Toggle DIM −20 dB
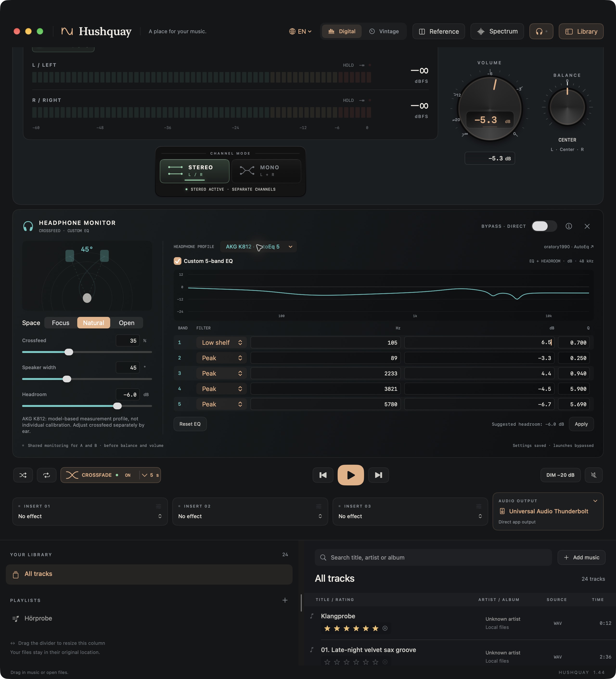Screen dimensions: 616x679 [560, 475]
